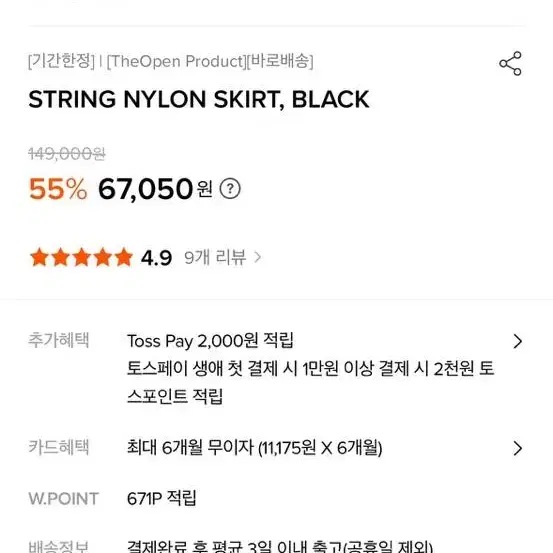Click the 바로배송 delivery tag
Screen dimensions: 553x553
(280, 61)
